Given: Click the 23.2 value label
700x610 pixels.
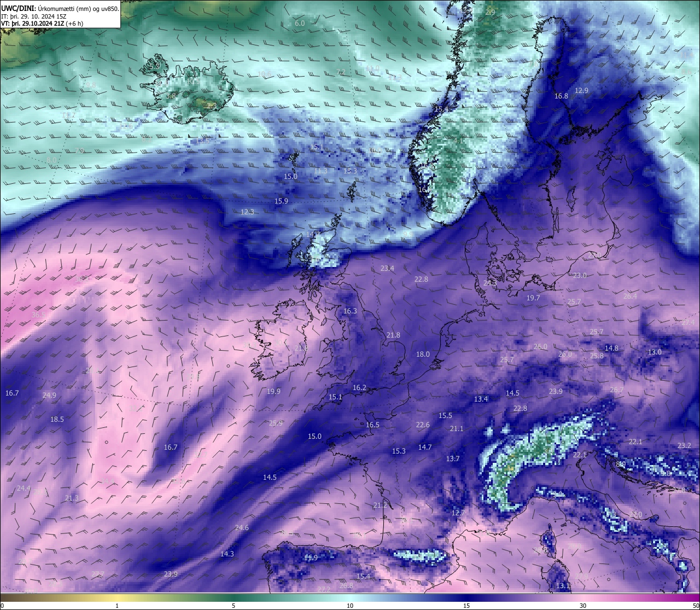Looking at the screenshot, I should (x=684, y=445).
